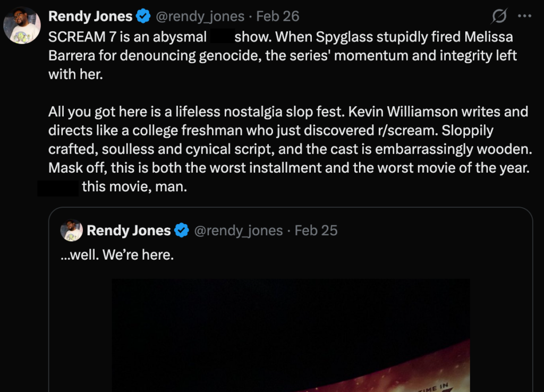Click the @rendy_jones handle on the main tweet
The width and height of the screenshot is (544, 392).
200,17
